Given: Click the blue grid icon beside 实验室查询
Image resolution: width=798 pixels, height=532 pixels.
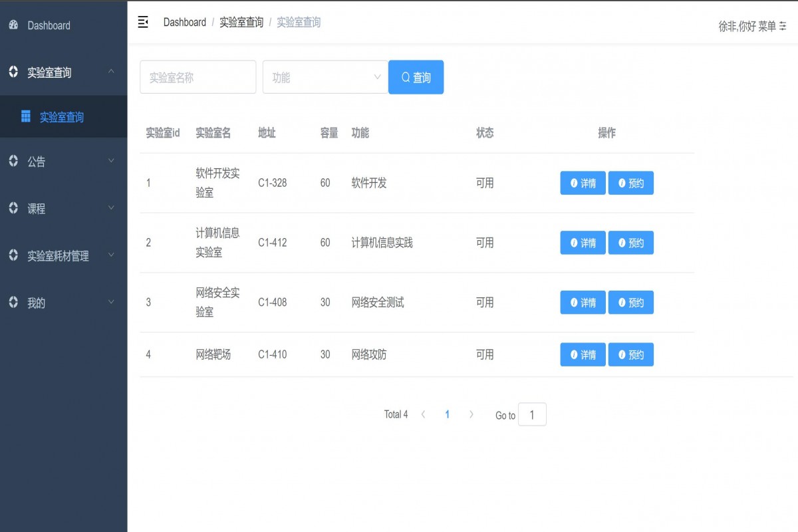Looking at the screenshot, I should click(x=25, y=116).
